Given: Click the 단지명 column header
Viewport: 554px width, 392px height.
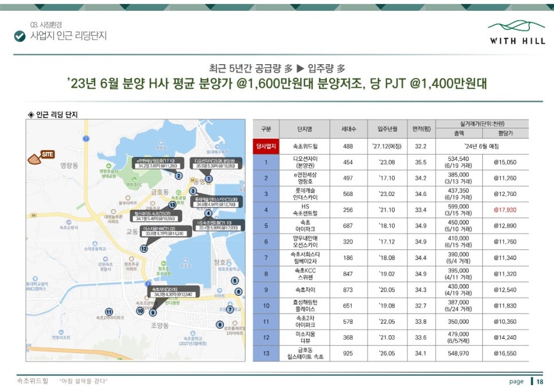Looking at the screenshot, I should click(x=305, y=129).
